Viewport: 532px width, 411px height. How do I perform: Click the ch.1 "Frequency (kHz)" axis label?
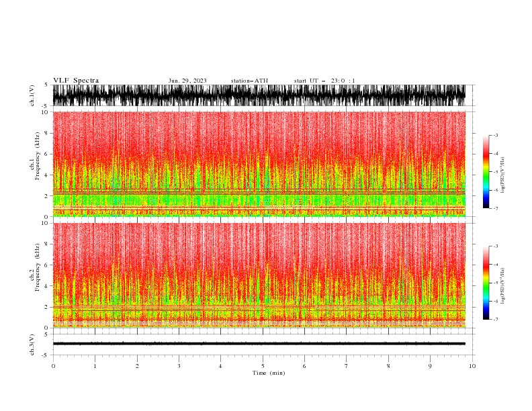(38, 156)
